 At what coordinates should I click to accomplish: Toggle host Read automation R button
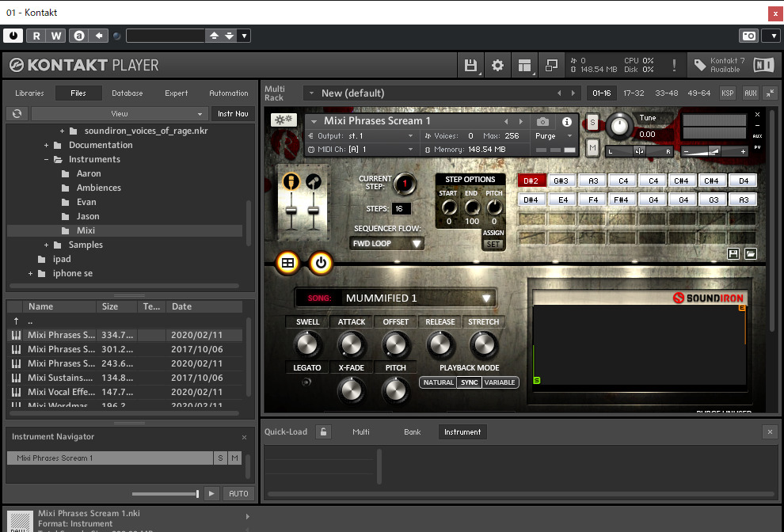point(36,36)
